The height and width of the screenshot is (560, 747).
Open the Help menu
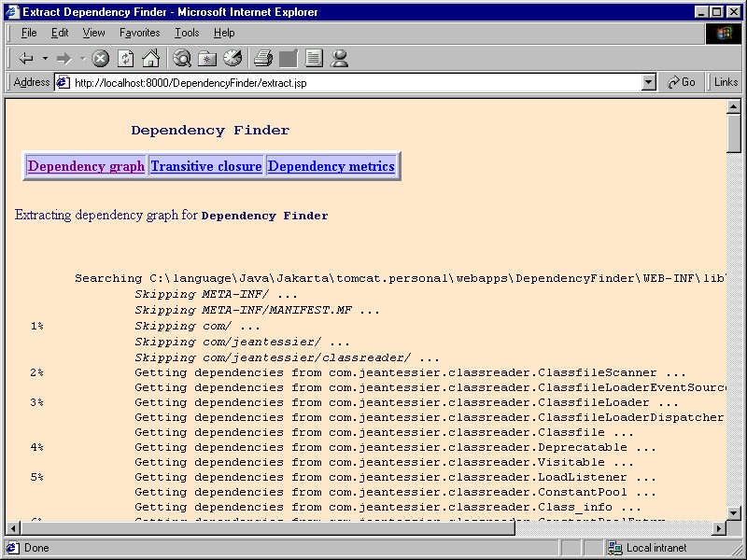(x=224, y=33)
